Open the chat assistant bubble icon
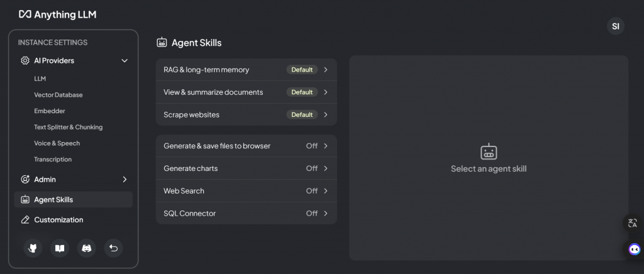This screenshot has width=644, height=274. click(635, 249)
